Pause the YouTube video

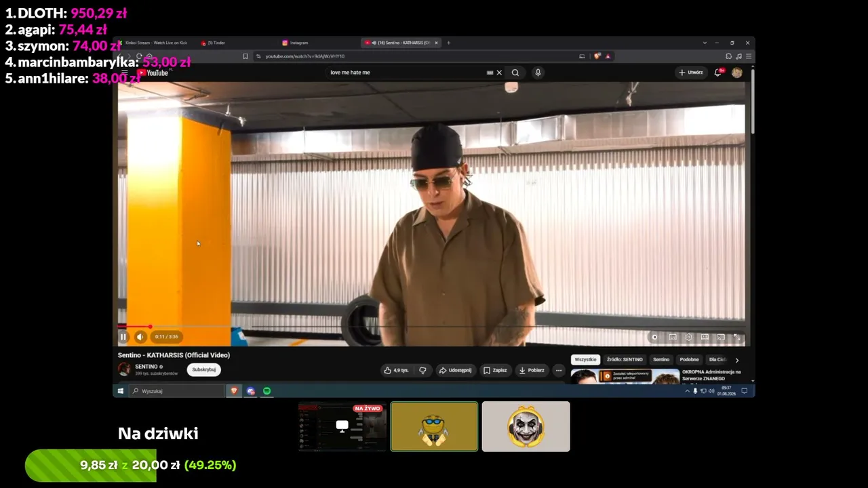[x=123, y=337]
